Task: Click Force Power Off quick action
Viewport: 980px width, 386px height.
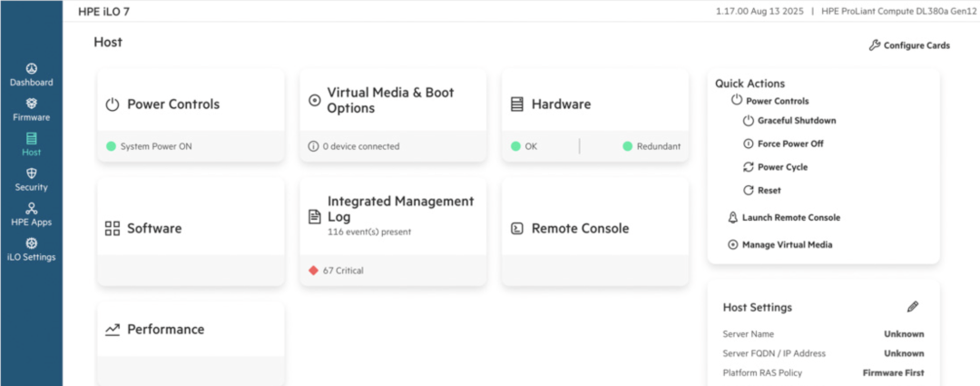Action: (783, 144)
